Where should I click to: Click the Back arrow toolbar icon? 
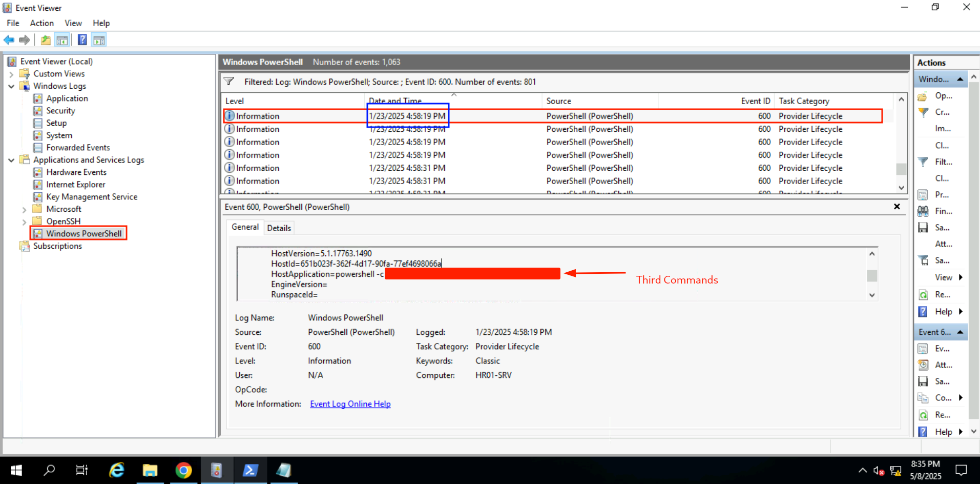[x=9, y=40]
